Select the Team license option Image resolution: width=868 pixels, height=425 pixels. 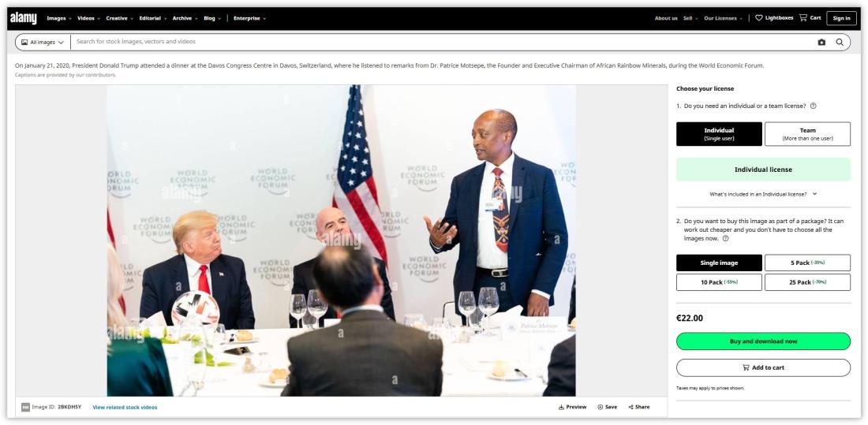pos(808,134)
